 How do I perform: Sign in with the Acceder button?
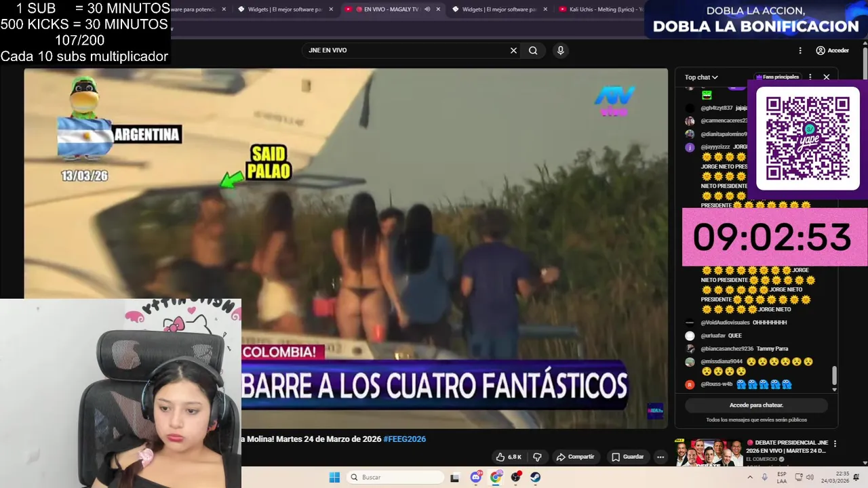pos(833,50)
